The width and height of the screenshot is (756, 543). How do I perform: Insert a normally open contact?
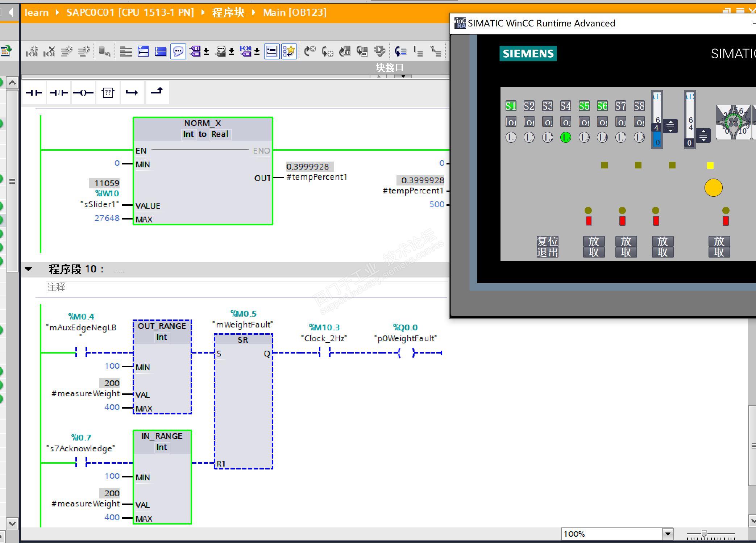pyautogui.click(x=34, y=93)
